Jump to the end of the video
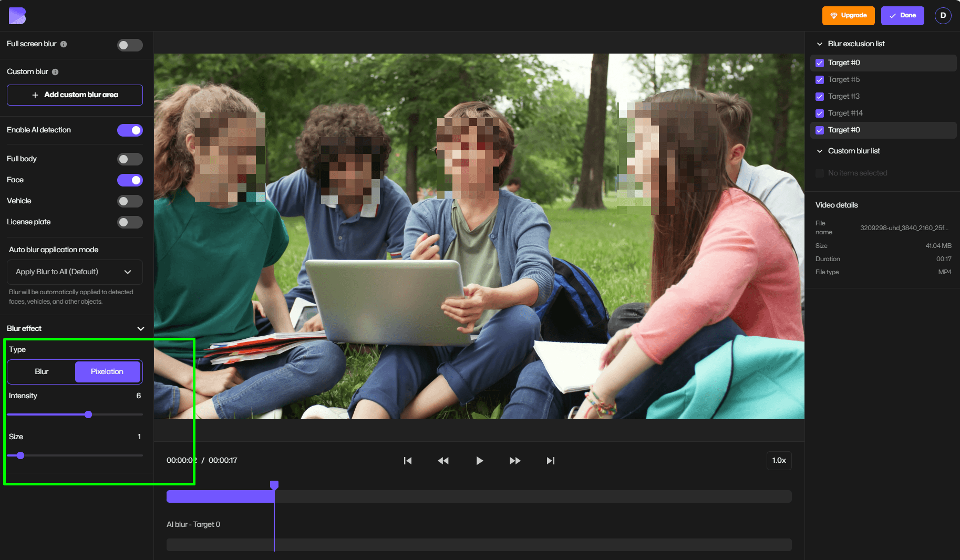The height and width of the screenshot is (560, 960). [x=551, y=460]
